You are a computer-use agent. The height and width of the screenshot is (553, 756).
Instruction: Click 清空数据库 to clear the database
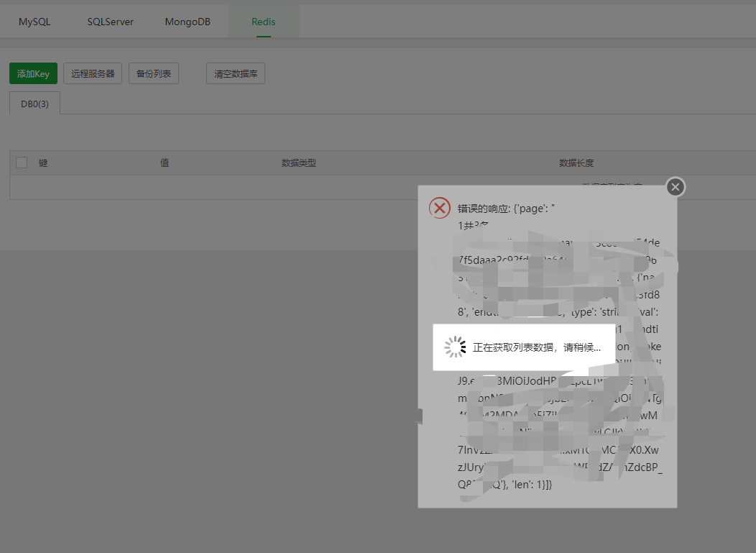coord(236,73)
